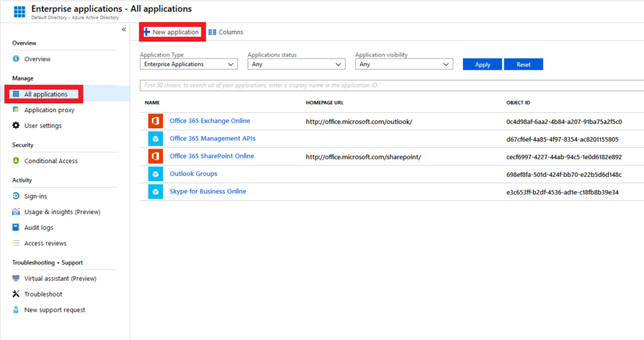Open Office 365 SharePoint Online link
Viewport: 644px width, 340px height.
point(212,156)
